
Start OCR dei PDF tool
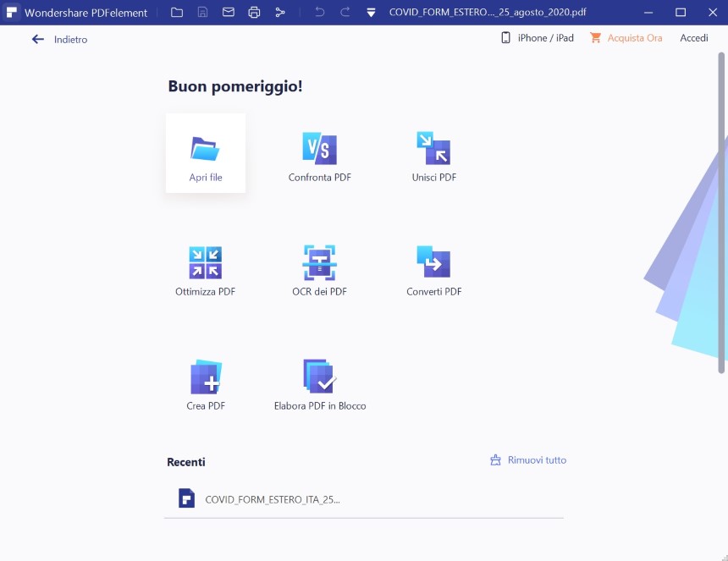pyautogui.click(x=319, y=271)
